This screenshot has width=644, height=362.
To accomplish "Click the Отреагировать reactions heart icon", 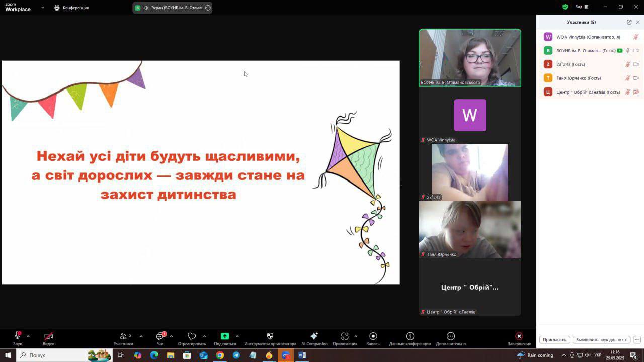I will [x=192, y=336].
